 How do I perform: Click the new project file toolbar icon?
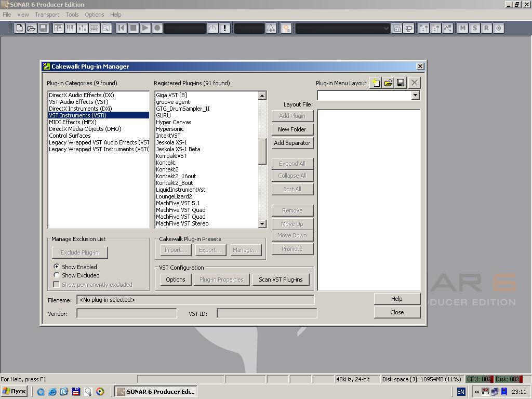click(x=19, y=28)
